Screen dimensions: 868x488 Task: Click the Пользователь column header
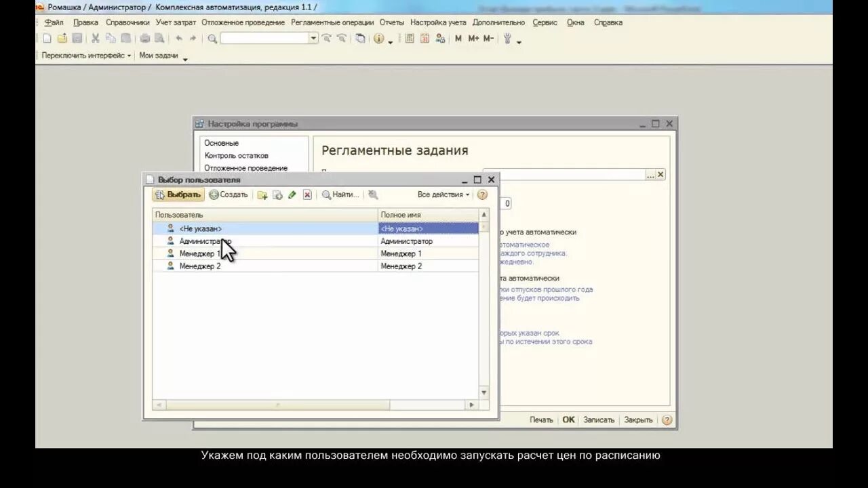click(265, 215)
